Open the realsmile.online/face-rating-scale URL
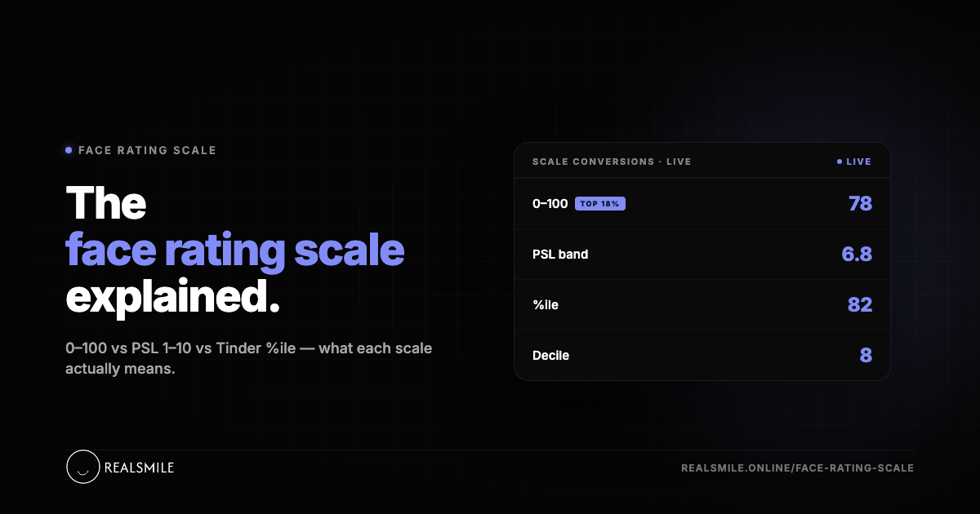The image size is (980, 514). click(797, 468)
